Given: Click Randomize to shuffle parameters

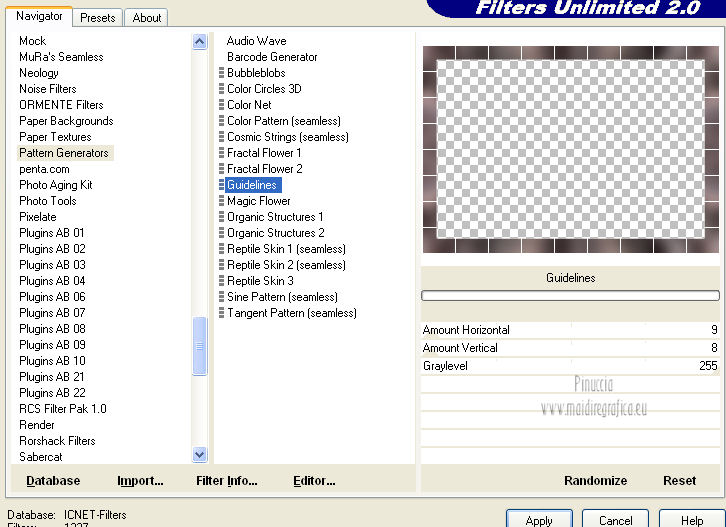Looking at the screenshot, I should click(x=595, y=481).
